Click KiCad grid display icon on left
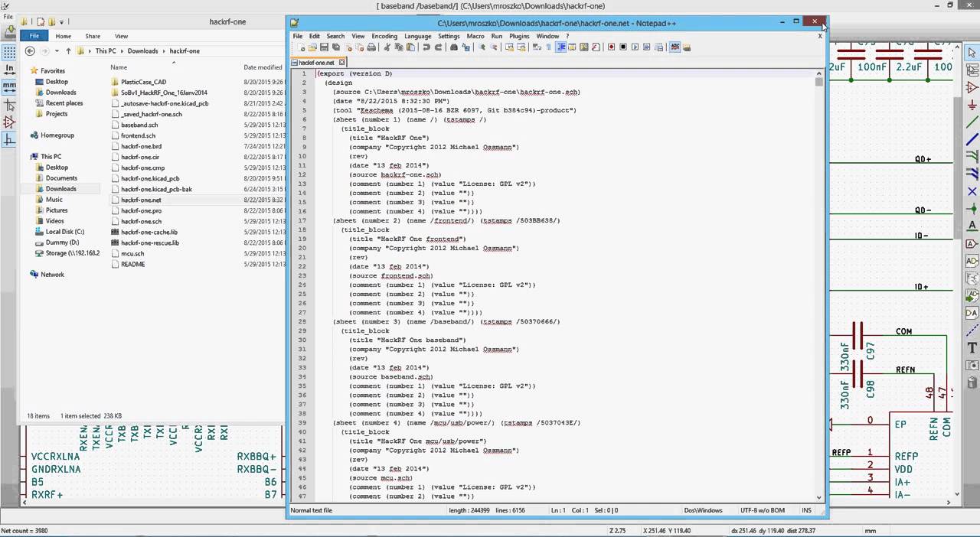980x537 pixels. tap(9, 52)
